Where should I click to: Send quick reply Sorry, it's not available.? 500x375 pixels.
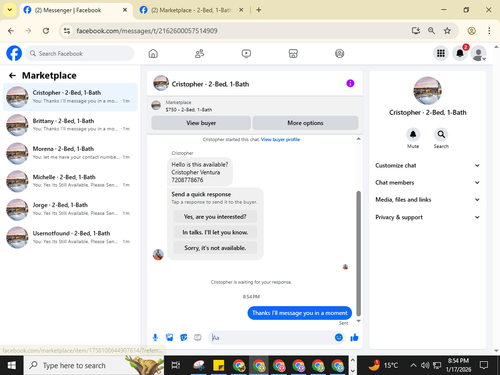pyautogui.click(x=215, y=248)
